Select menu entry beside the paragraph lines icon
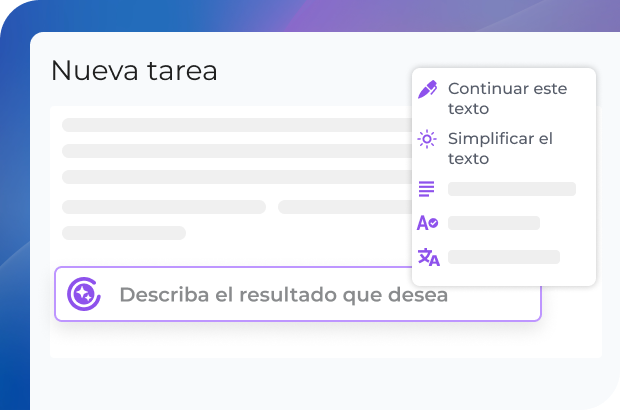Screen dimensions: 620x410 (x=512, y=189)
